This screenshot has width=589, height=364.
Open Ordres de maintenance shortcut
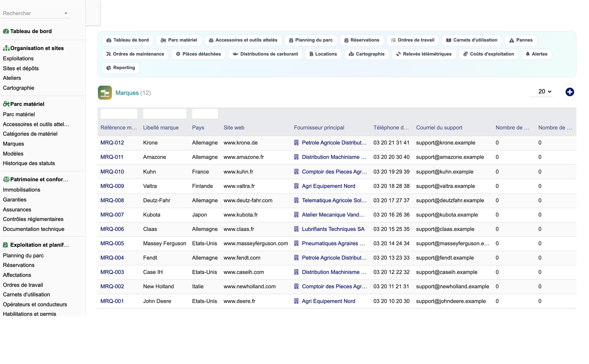point(135,54)
